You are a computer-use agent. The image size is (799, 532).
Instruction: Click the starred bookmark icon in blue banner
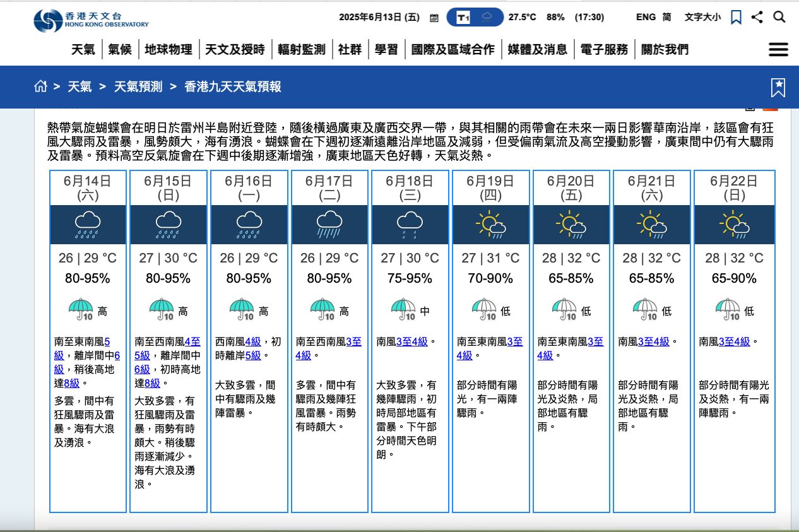click(x=778, y=88)
